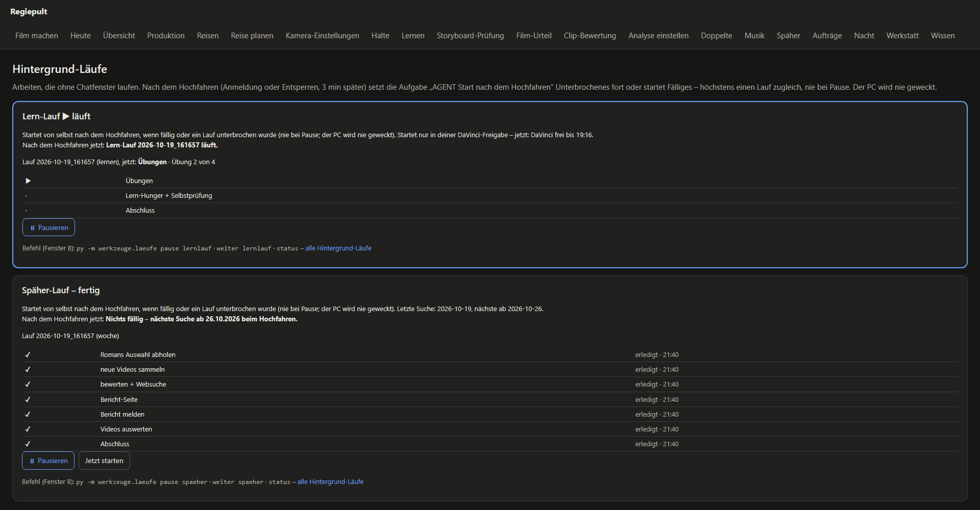The image size is (980, 510).
Task: Switch to the Produktion section
Action: pos(166,36)
